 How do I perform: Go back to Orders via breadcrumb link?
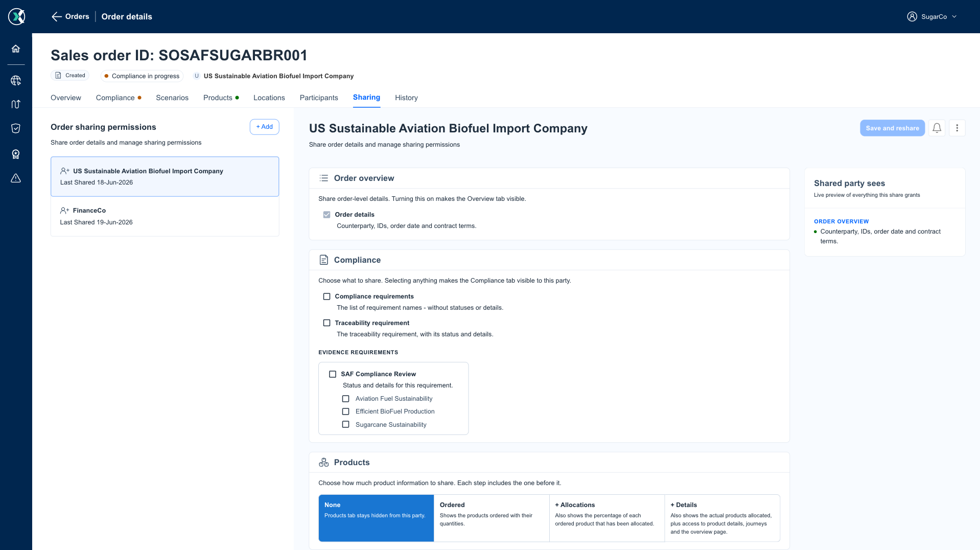(77, 16)
